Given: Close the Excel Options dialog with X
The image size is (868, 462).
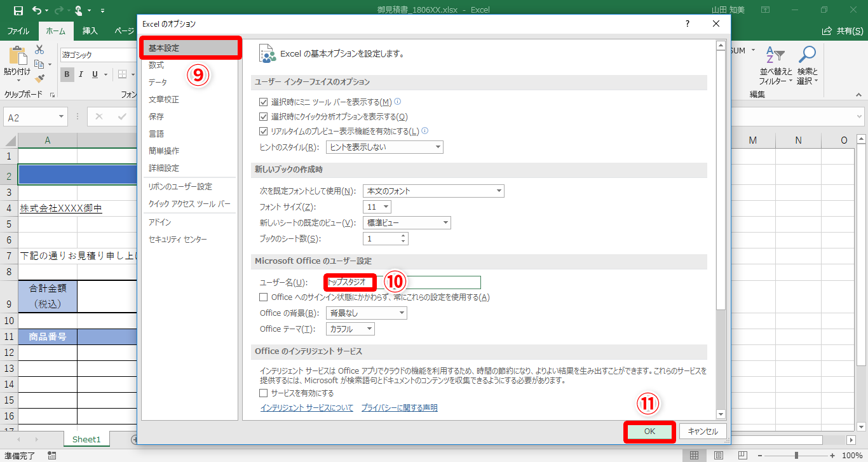Looking at the screenshot, I should [x=716, y=24].
